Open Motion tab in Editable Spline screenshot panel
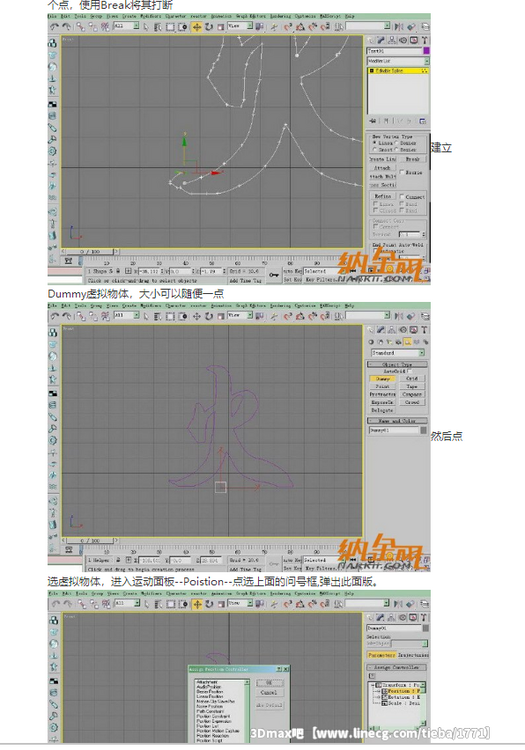This screenshot has height=750, width=525. [403, 40]
